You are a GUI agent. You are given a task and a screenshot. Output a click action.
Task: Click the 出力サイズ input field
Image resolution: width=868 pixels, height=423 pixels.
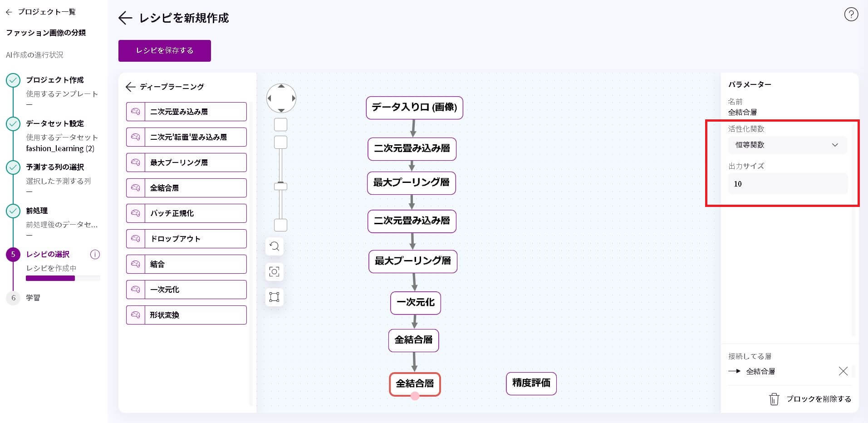[x=788, y=184]
